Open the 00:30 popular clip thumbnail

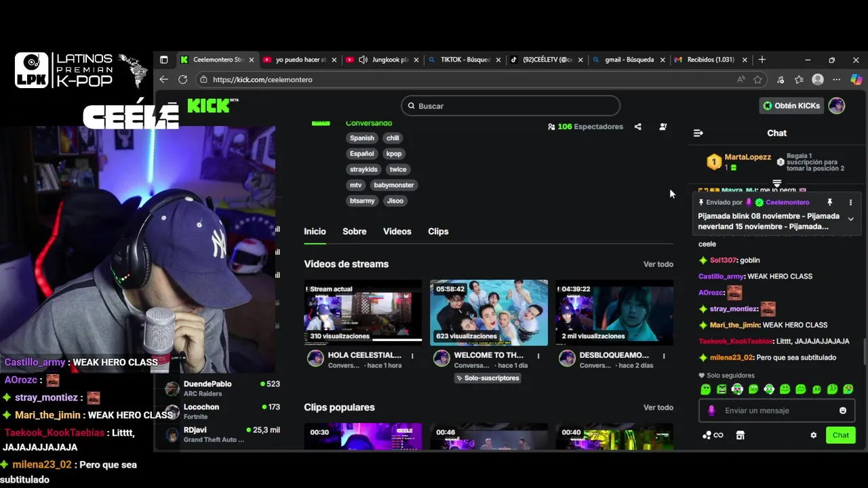coord(363,436)
